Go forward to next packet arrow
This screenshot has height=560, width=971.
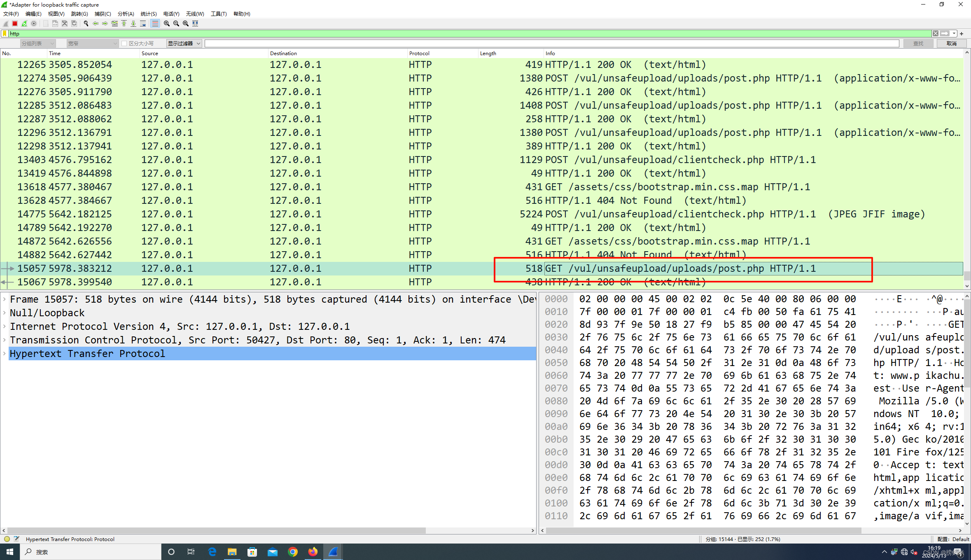tap(105, 23)
